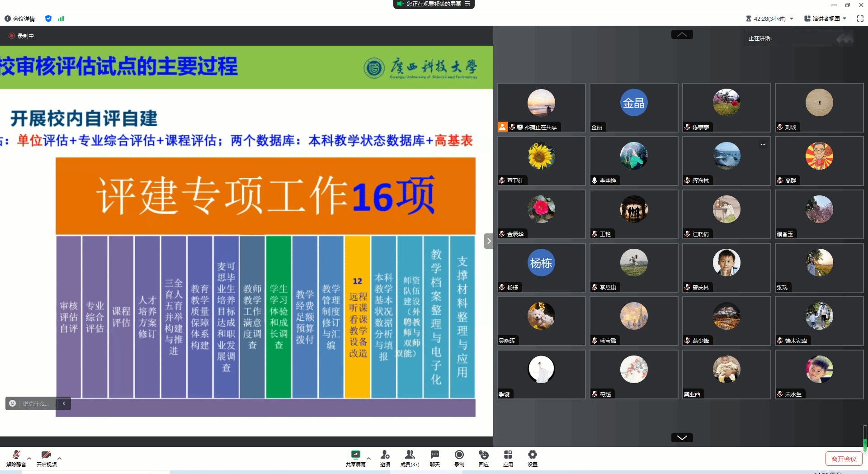Unmute microphone with 解除静音 button
The height and width of the screenshot is (474, 868).
(16, 457)
